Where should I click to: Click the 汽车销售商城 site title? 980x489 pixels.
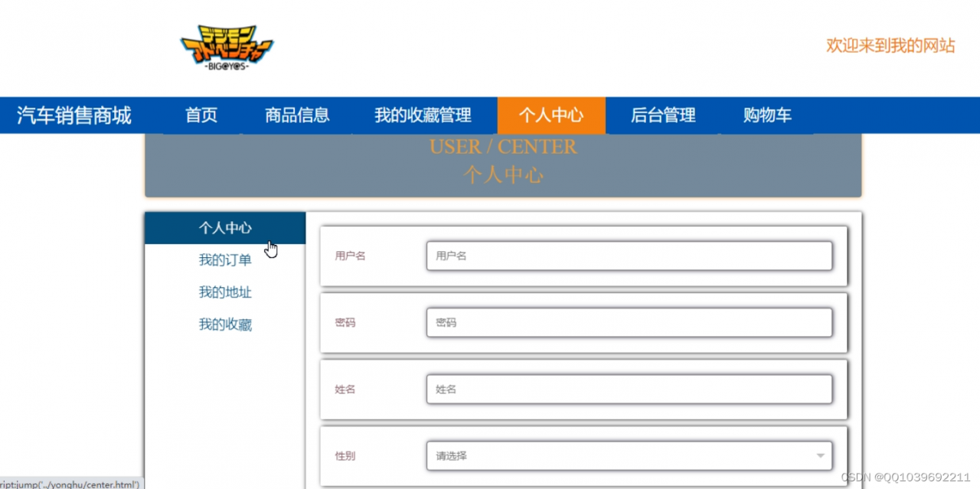(73, 115)
